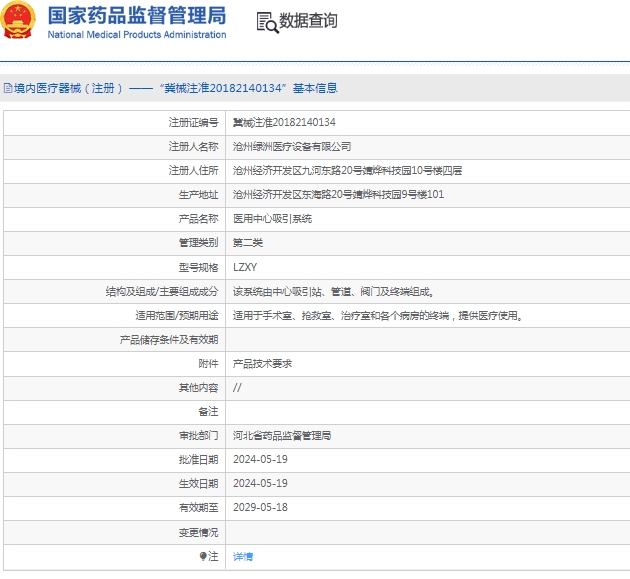Click the 产品储存条件及有效期 label
This screenshot has height=579, width=630.
[169, 340]
